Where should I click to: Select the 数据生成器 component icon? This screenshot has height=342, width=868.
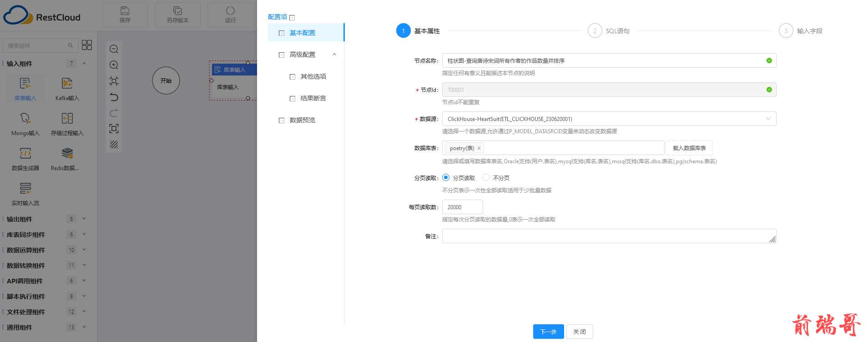tap(25, 153)
